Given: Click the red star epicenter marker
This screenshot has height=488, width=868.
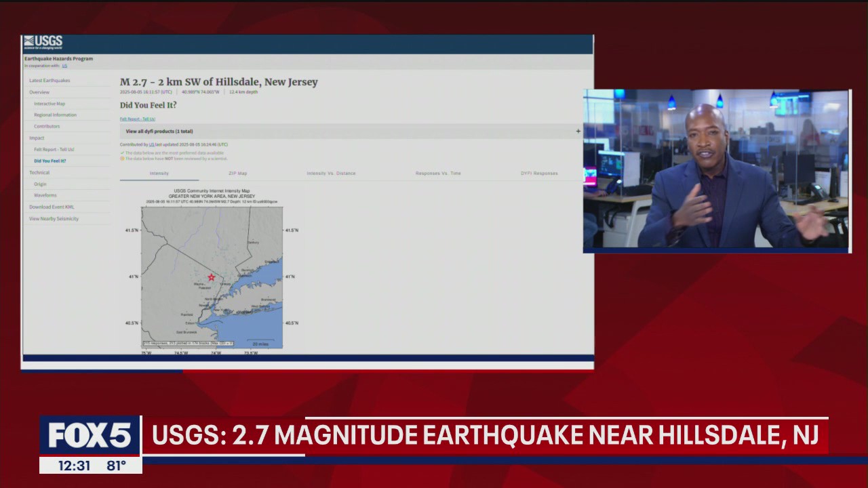Looking at the screenshot, I should 212,277.
